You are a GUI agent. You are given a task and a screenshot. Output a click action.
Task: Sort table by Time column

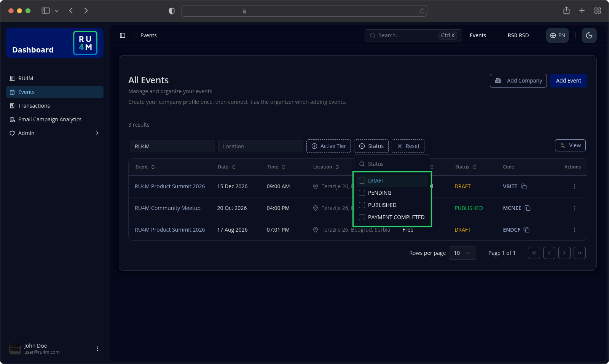(x=276, y=167)
